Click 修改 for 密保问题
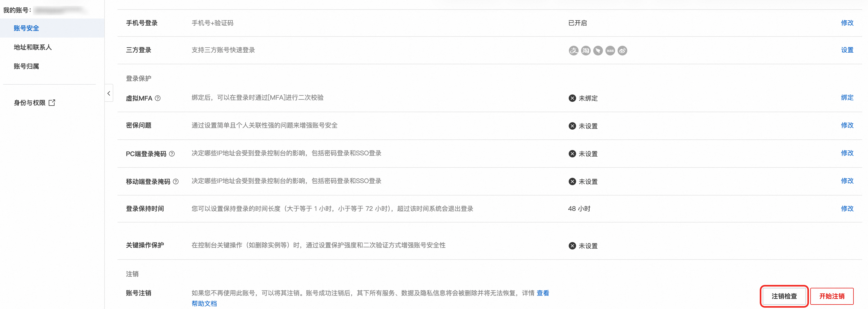The width and height of the screenshot is (868, 309). [x=847, y=125]
